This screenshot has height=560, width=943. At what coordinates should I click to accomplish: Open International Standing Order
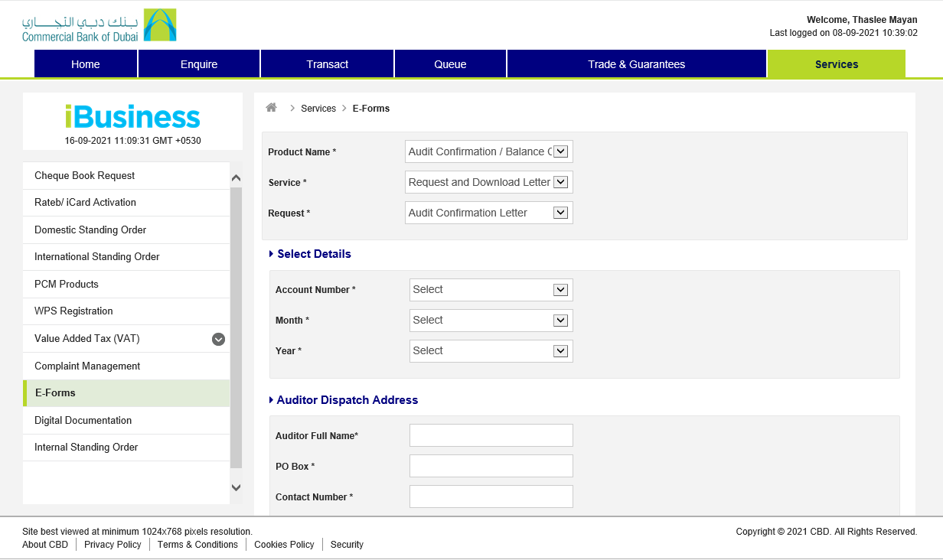(126, 257)
